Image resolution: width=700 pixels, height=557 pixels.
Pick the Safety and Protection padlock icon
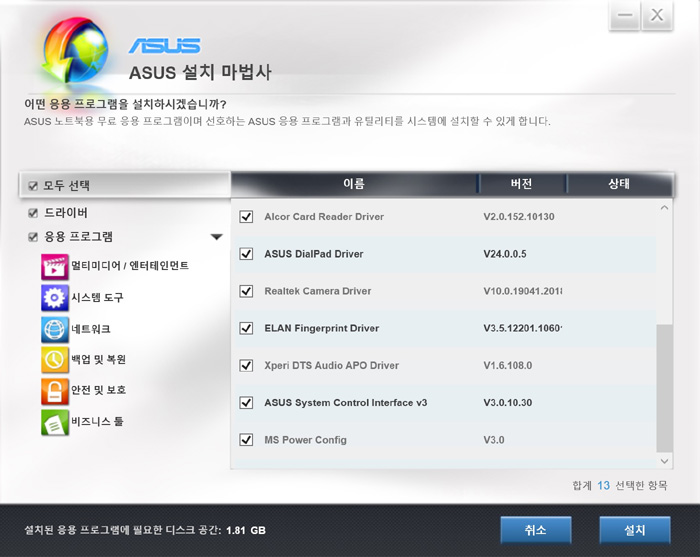(54, 391)
